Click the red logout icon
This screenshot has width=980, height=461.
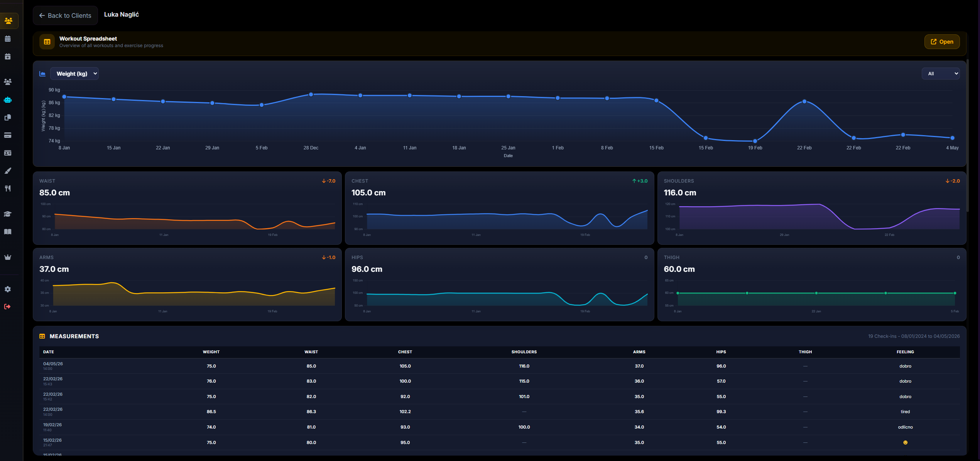click(x=7, y=307)
